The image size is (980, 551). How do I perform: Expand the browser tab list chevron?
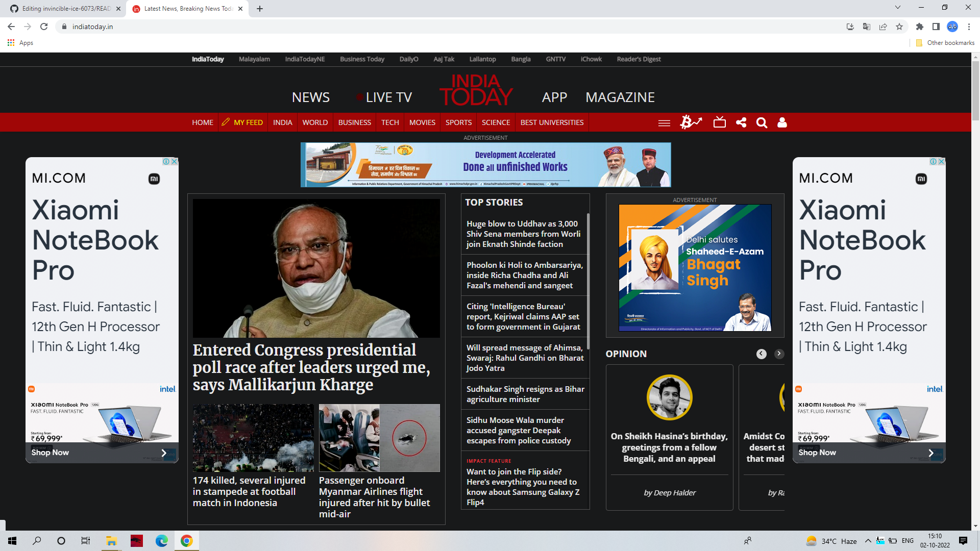[x=897, y=7]
